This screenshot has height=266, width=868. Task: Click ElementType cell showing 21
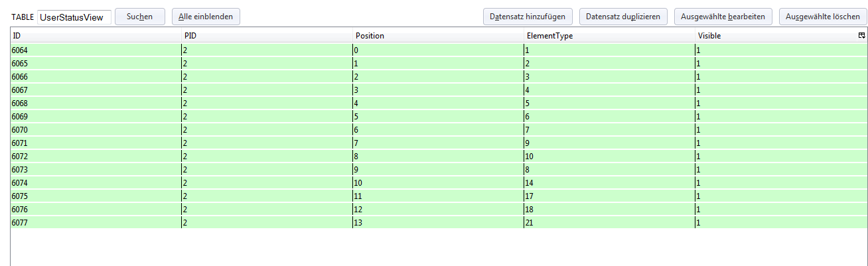point(610,222)
